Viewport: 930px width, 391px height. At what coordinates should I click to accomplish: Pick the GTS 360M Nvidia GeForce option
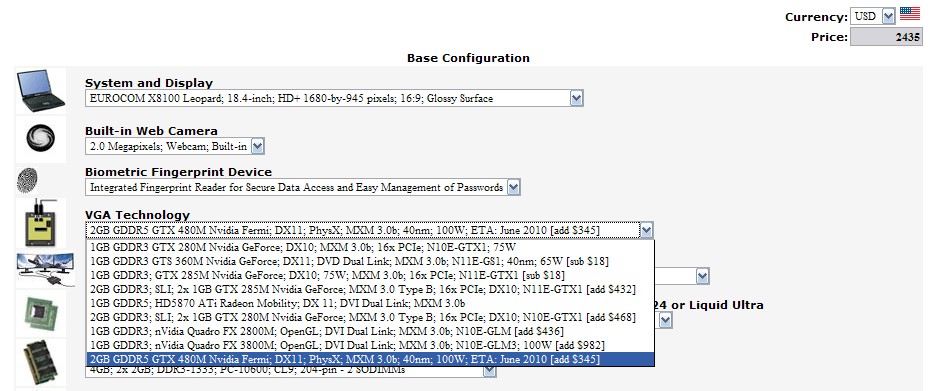370,262
